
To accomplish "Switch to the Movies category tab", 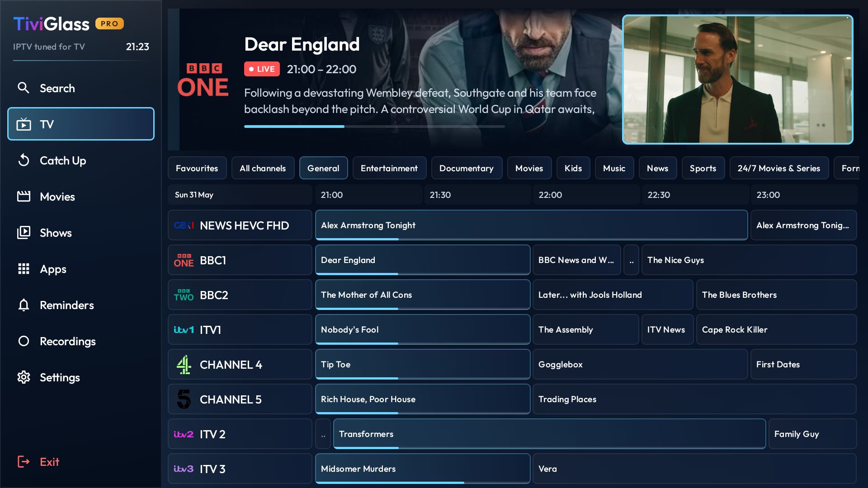I will (529, 168).
